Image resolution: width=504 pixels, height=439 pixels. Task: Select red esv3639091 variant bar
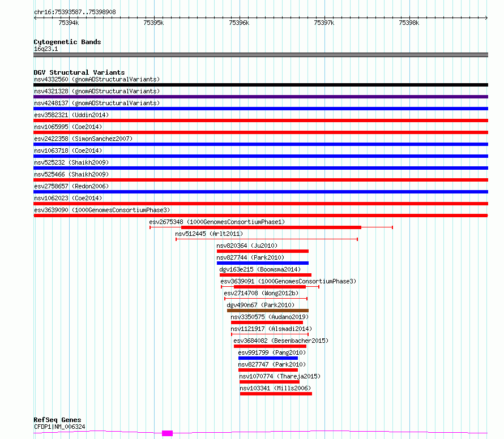270,287
